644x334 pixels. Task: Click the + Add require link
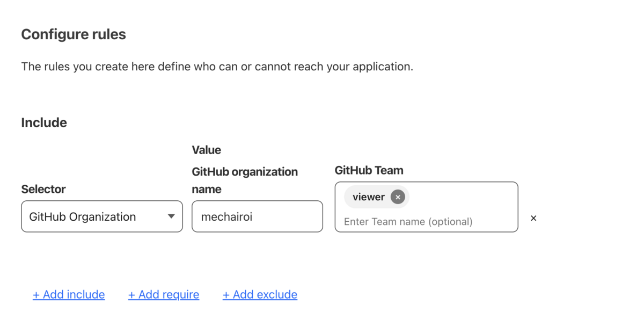tap(164, 294)
